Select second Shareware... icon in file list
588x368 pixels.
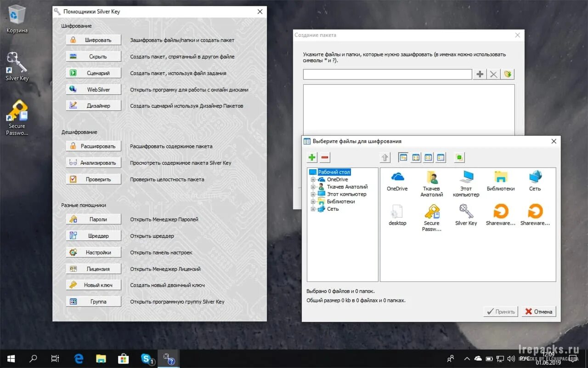[x=535, y=215]
